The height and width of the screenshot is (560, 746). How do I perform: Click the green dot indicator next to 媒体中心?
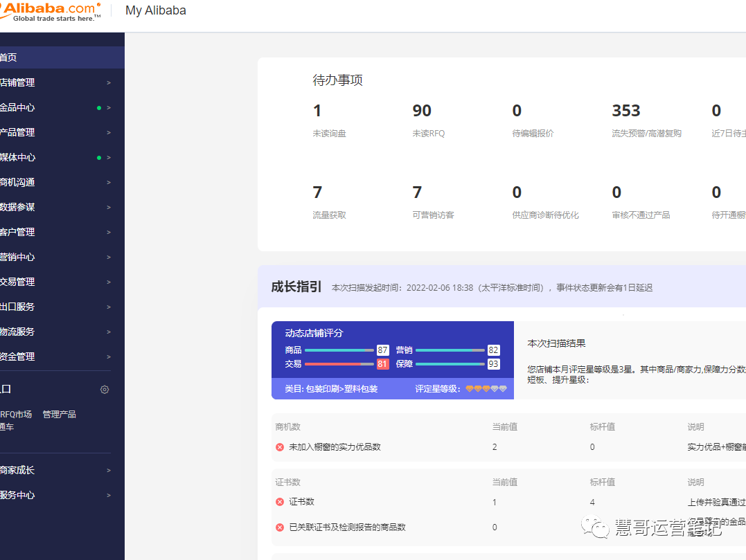[x=99, y=157]
